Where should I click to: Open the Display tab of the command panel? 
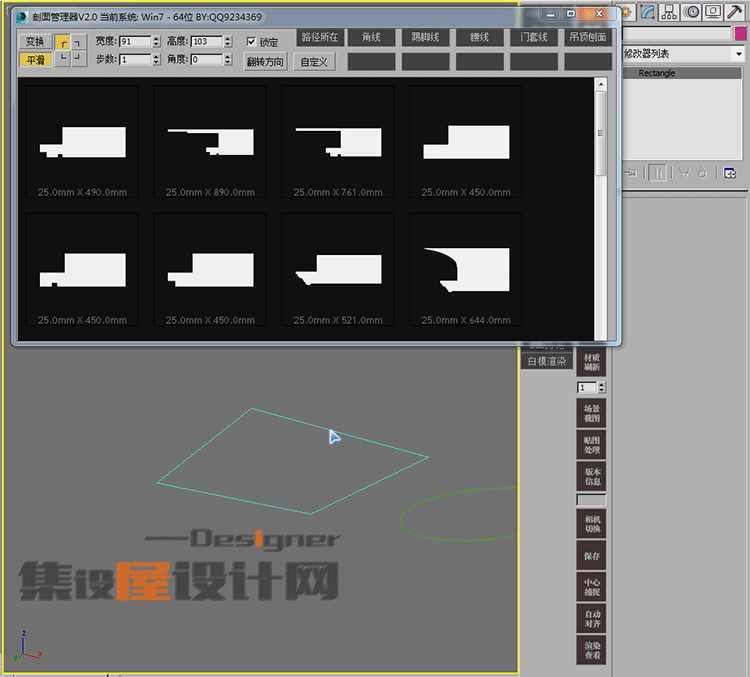click(713, 12)
